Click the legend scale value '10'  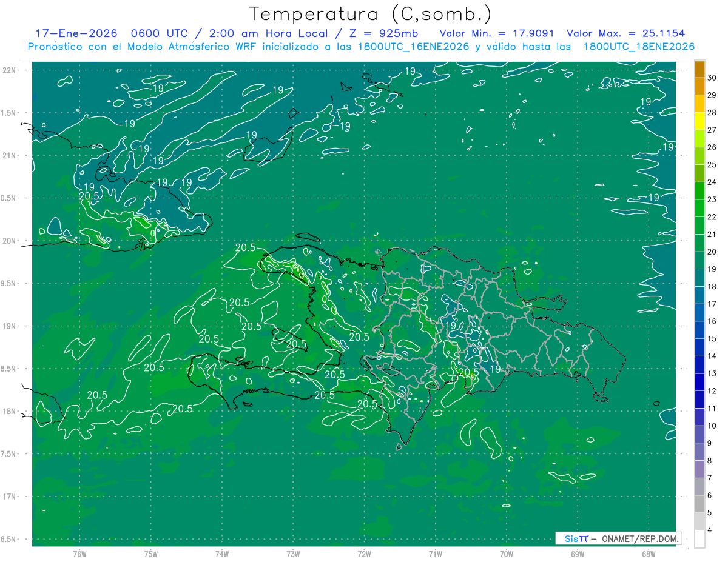712,426
